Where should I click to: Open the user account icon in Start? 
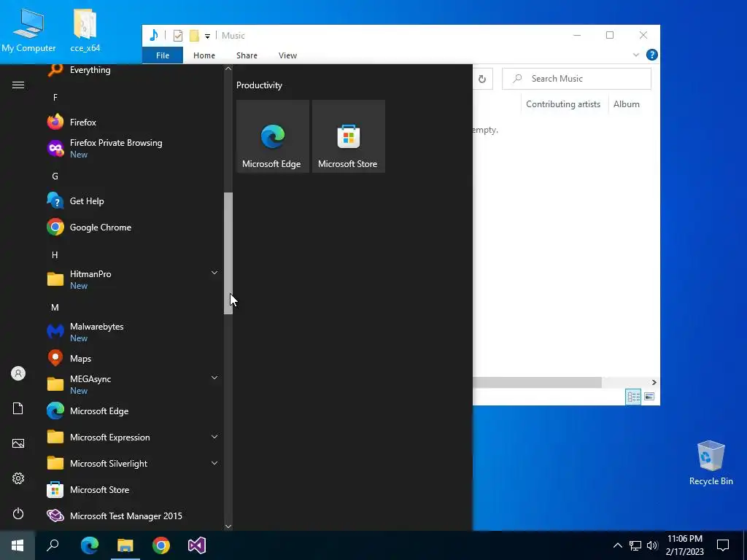[18, 373]
